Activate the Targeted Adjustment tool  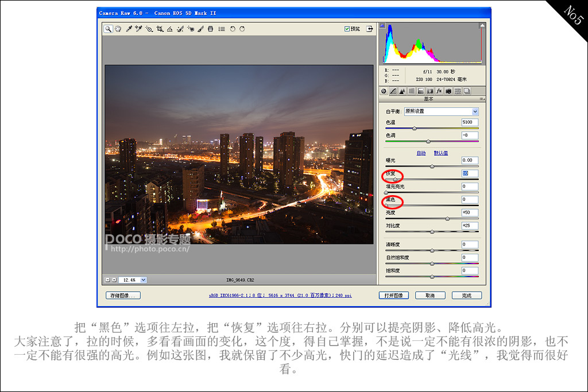[149, 29]
